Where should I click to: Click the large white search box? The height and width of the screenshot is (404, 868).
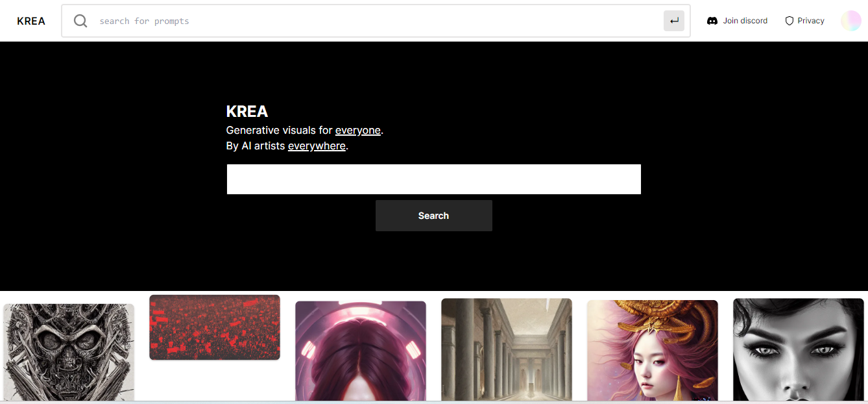pyautogui.click(x=433, y=179)
